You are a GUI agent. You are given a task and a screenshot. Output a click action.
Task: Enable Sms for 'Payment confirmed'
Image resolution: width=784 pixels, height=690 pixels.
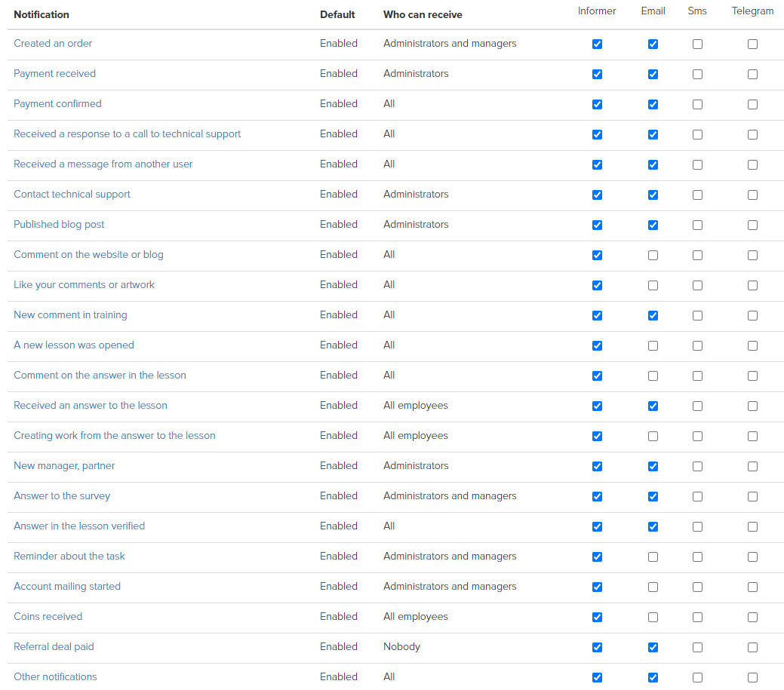tap(697, 104)
